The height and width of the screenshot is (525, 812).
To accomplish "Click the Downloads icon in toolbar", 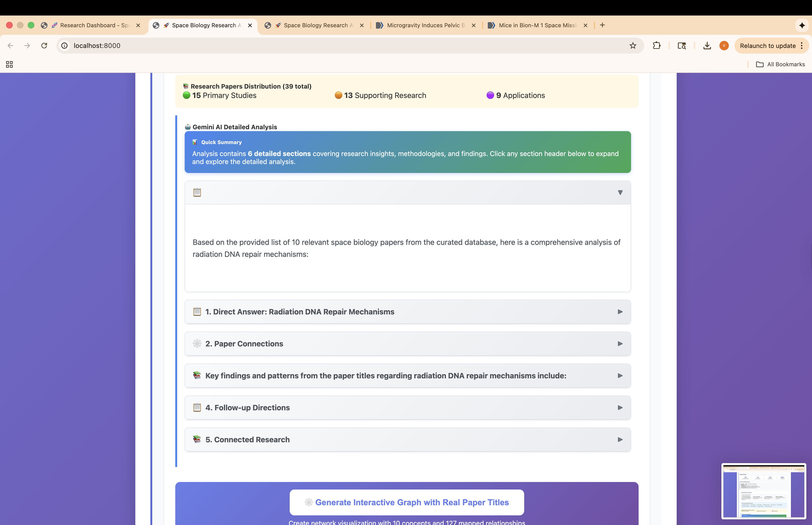I will click(x=707, y=46).
